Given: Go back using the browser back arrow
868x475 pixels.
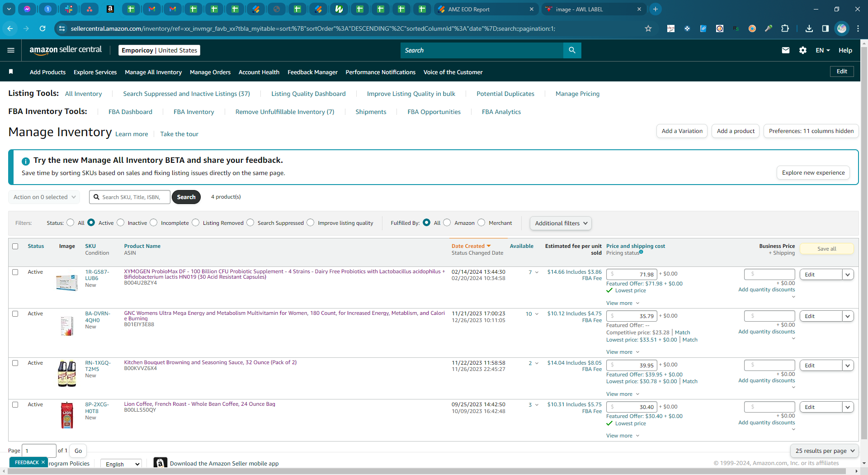Looking at the screenshot, I should 10,28.
